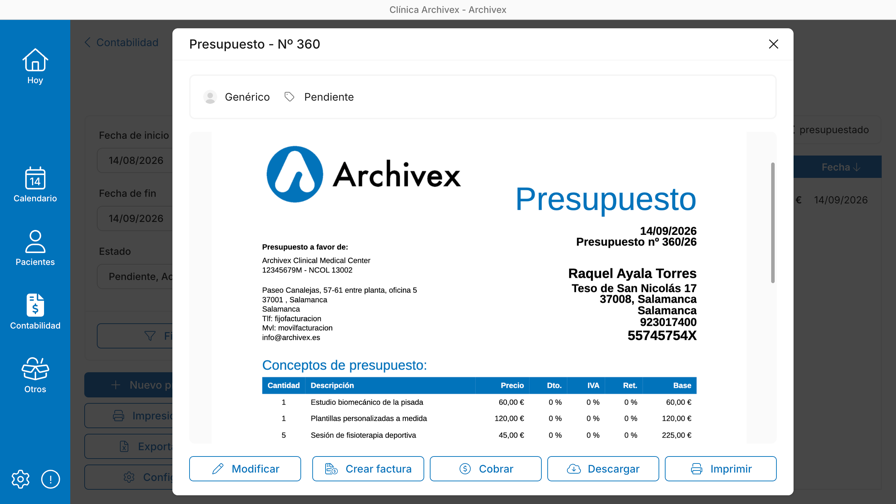Click the Impresión printer button in background
Viewport: 896px width, 504px height.
[129, 415]
